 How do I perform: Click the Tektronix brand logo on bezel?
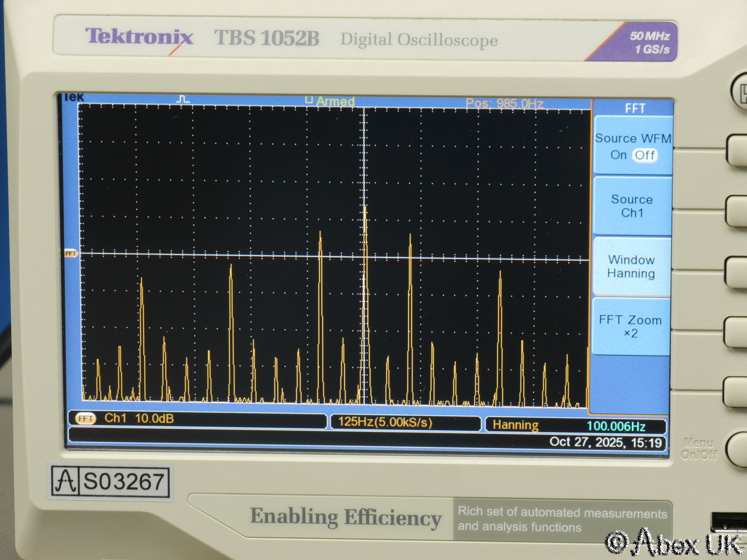pos(139,37)
